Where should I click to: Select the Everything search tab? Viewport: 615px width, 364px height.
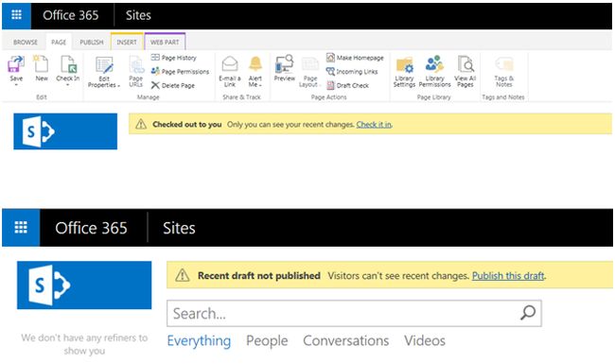[199, 340]
